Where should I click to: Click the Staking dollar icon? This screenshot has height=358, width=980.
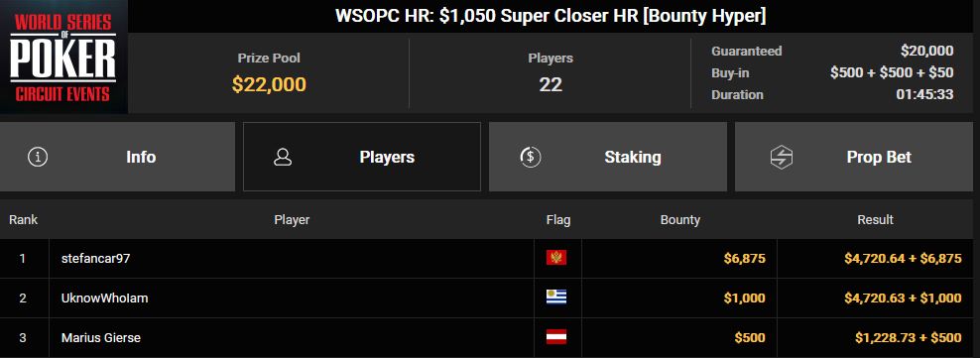(531, 157)
